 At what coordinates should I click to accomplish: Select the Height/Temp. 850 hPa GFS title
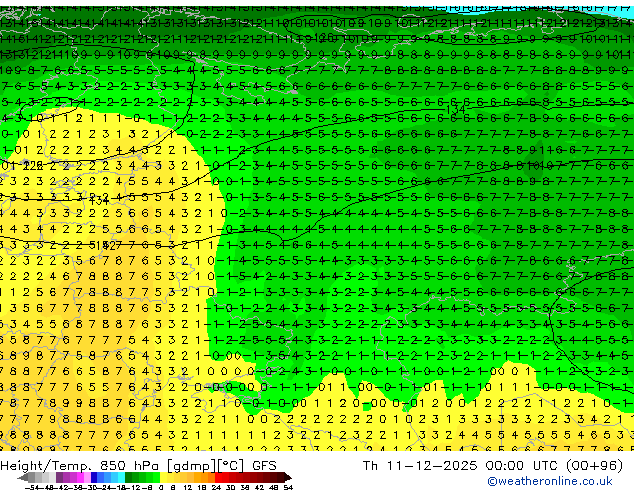point(138,466)
